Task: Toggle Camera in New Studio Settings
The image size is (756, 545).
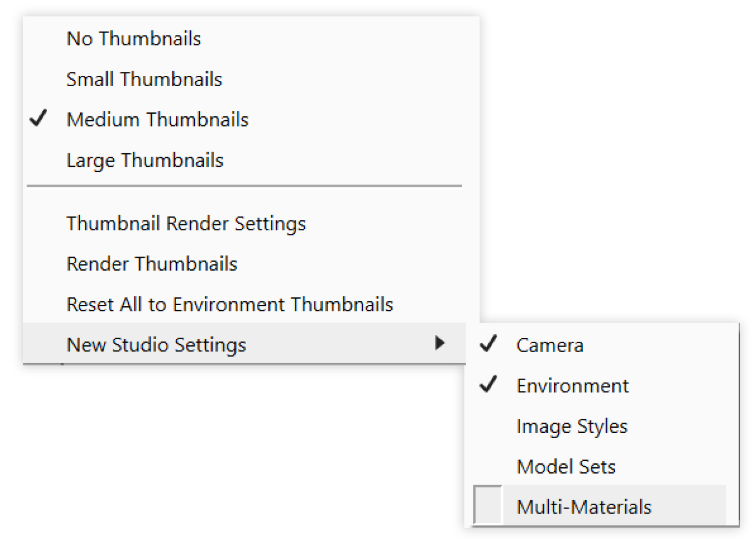Action: point(549,345)
